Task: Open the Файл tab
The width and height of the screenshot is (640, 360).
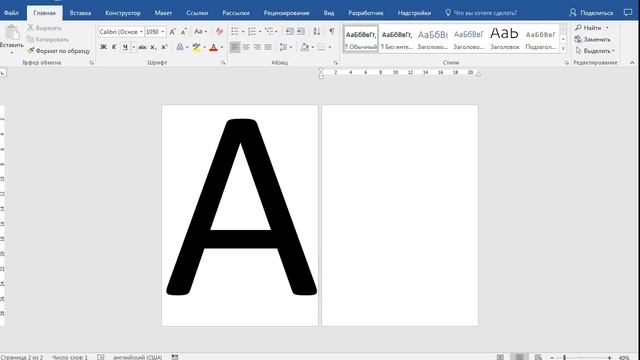Action: point(11,13)
